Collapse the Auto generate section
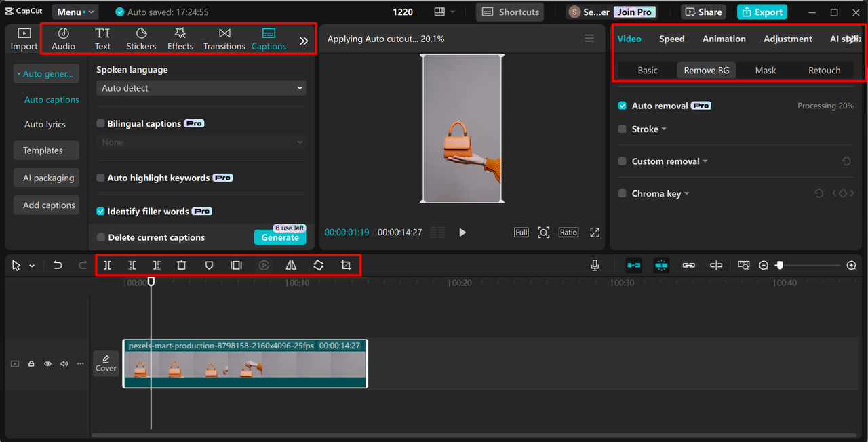 [47, 74]
